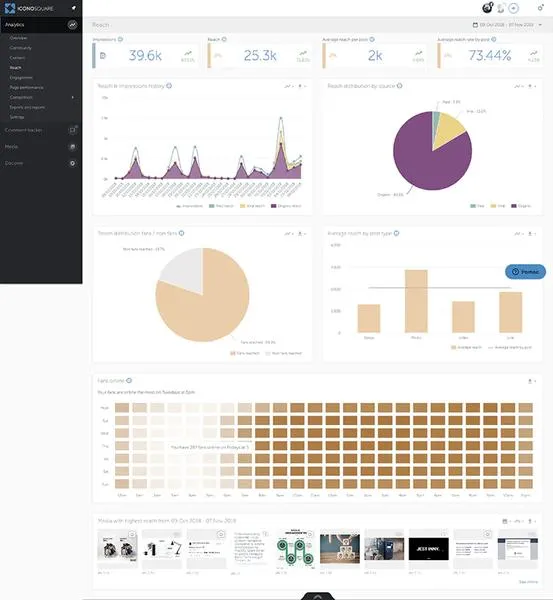This screenshot has width=553, height=600.
Task: Open Exports and reports
Action: [x=27, y=108]
